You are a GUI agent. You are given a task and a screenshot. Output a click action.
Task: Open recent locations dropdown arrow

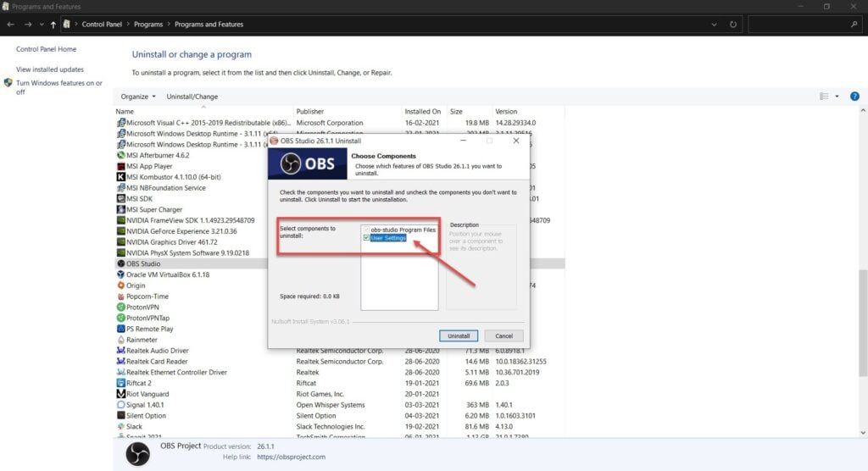(x=41, y=25)
